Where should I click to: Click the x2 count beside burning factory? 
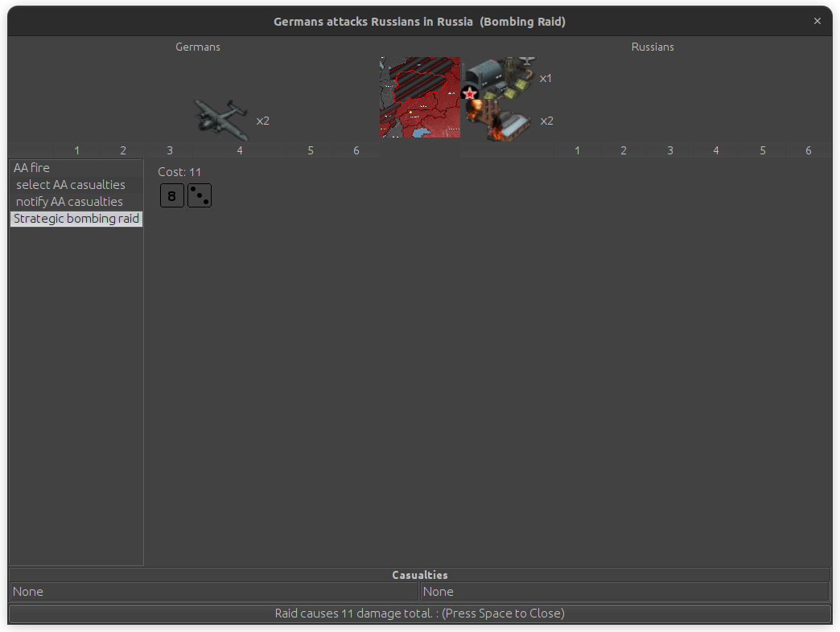click(546, 121)
